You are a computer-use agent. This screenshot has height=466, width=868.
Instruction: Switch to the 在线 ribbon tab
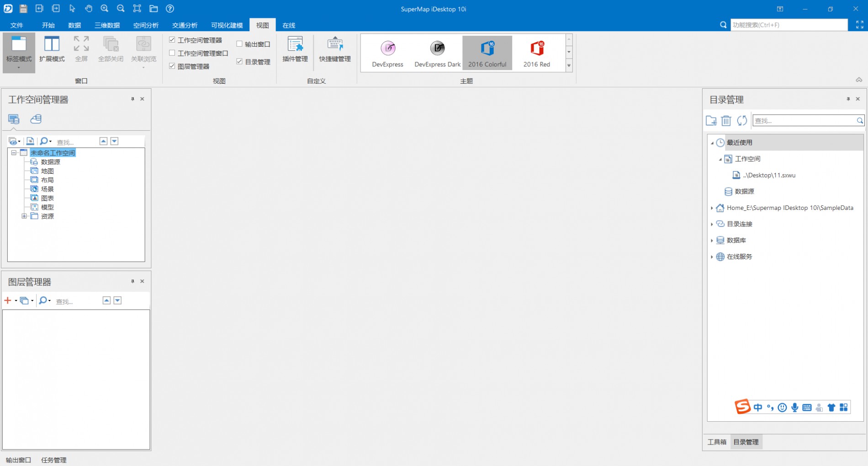289,25
